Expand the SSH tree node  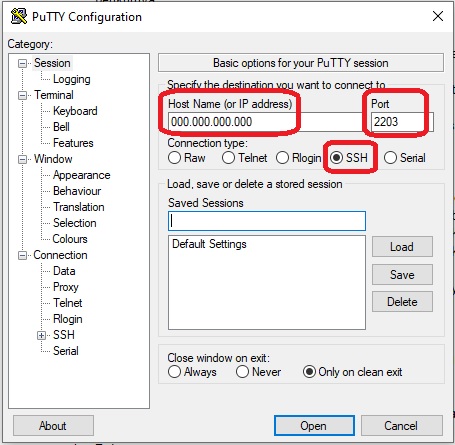click(41, 335)
